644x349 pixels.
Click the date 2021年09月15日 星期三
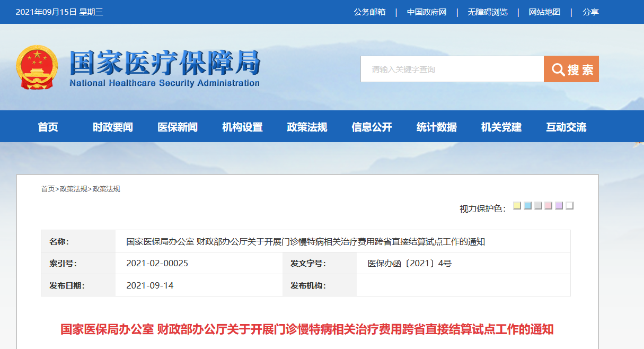(59, 12)
